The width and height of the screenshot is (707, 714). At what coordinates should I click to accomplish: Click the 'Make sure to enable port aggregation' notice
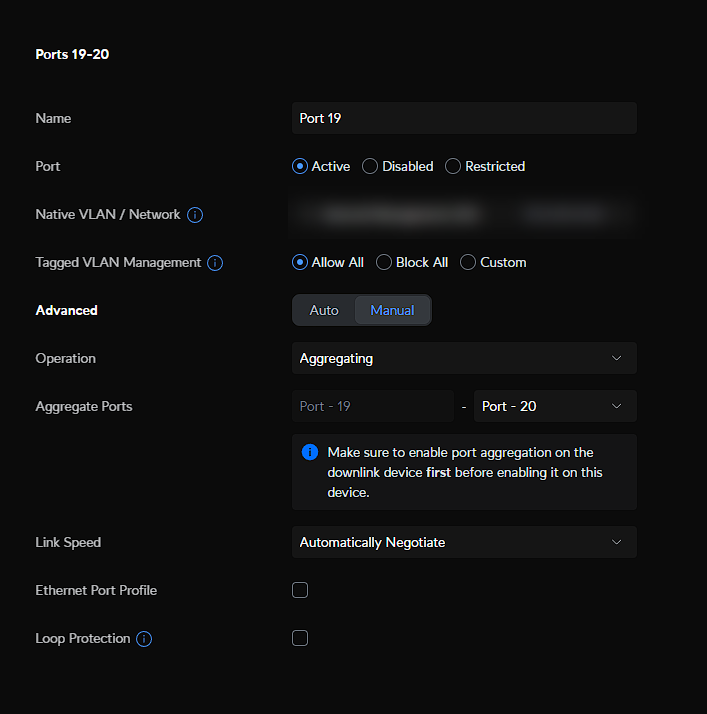click(464, 472)
